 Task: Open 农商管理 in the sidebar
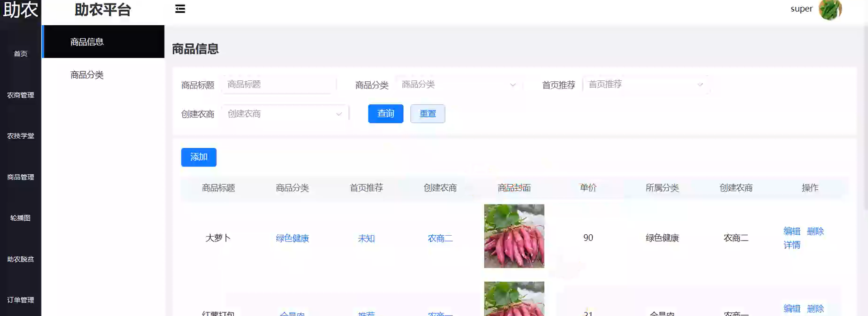tap(20, 95)
